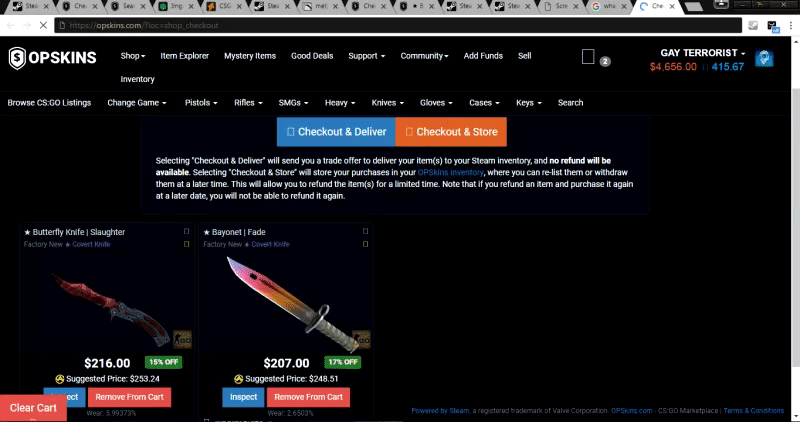The height and width of the screenshot is (422, 800).
Task: Open the Search page
Action: point(570,103)
